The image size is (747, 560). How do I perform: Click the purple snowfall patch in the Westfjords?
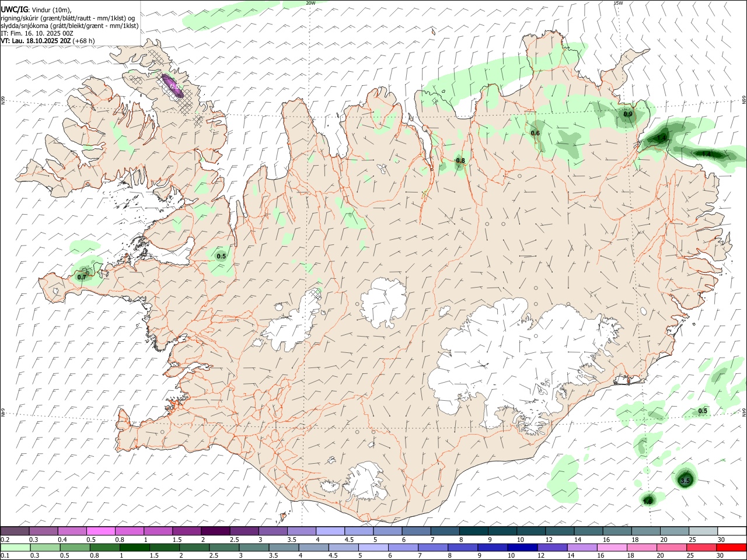(172, 85)
